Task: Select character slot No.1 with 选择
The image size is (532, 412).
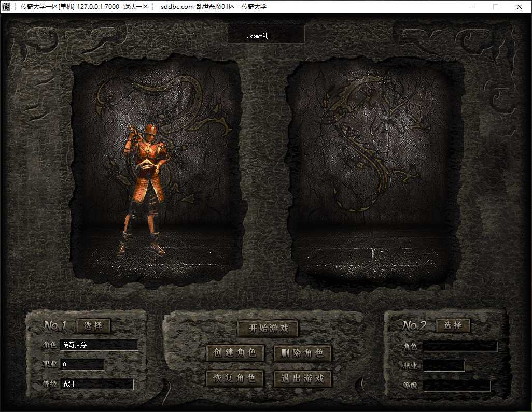Action: (93, 326)
